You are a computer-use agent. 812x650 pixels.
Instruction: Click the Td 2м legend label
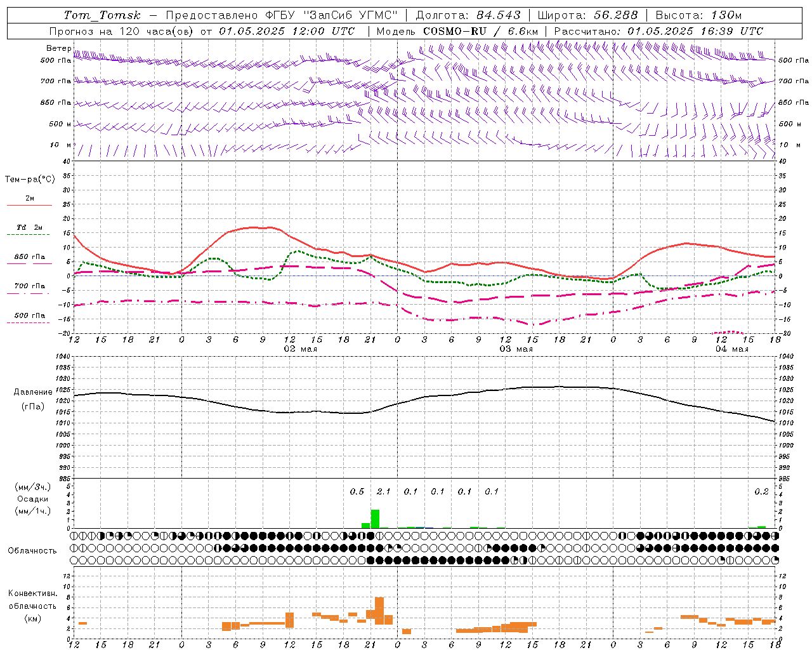point(30,227)
